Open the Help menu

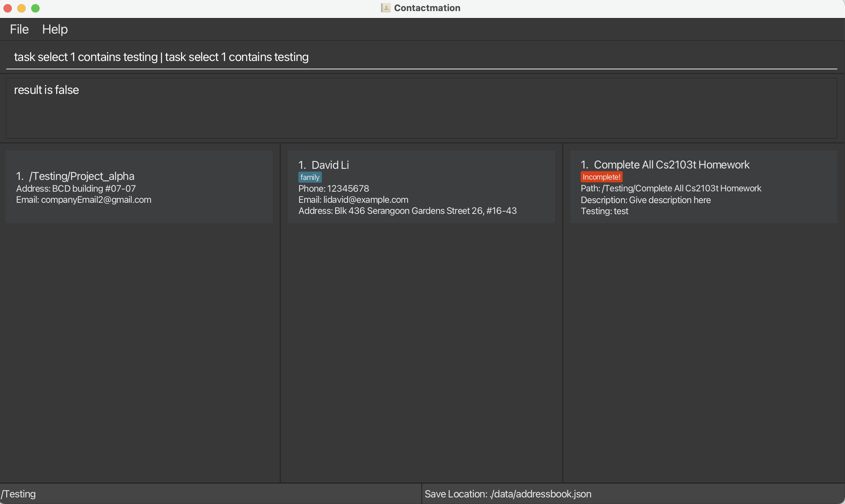[55, 29]
